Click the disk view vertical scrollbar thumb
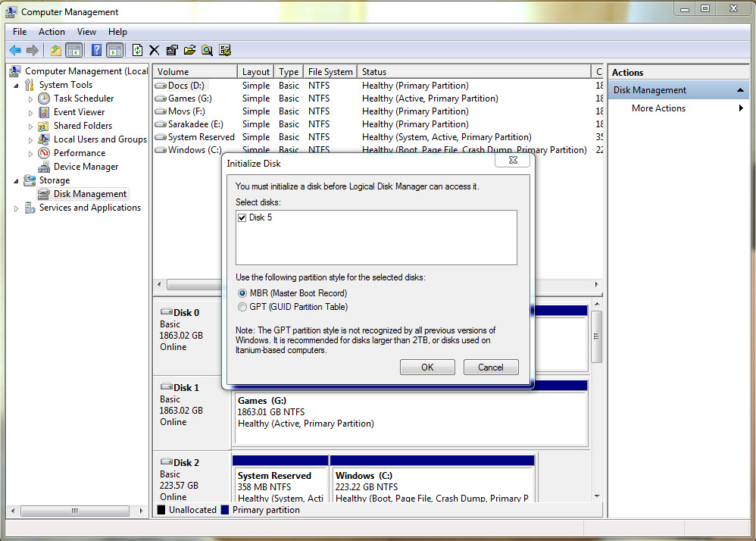The image size is (756, 541). tap(597, 336)
